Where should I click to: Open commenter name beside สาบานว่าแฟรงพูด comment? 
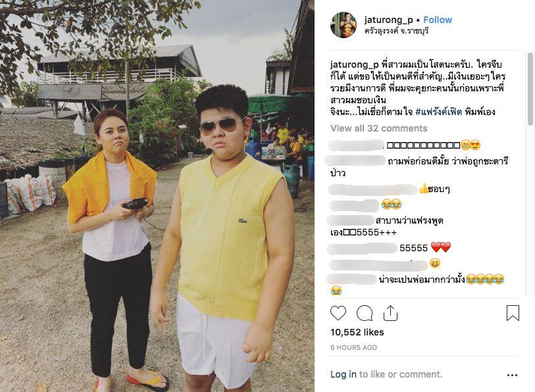pyautogui.click(x=350, y=220)
